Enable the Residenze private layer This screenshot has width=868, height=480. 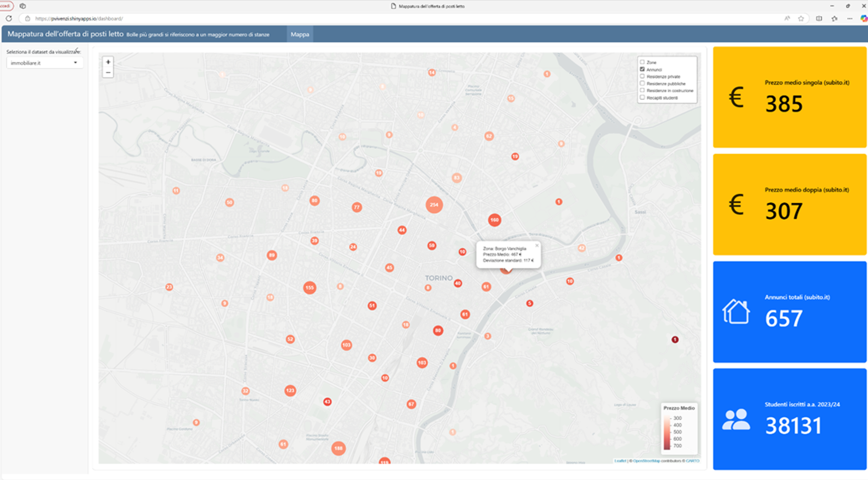pos(642,76)
